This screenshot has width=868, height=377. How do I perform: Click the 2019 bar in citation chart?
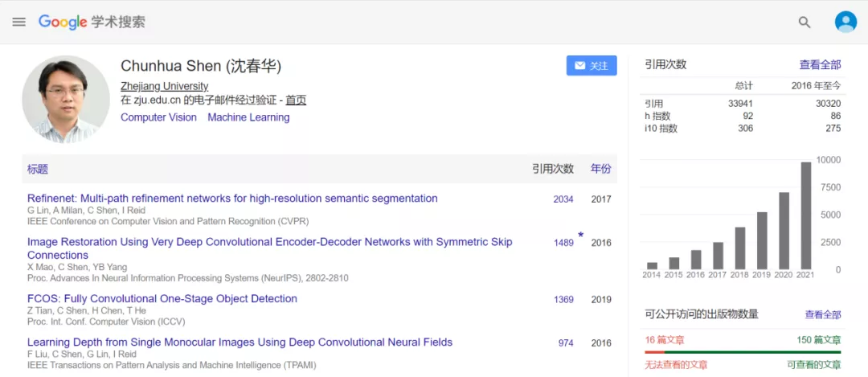[x=762, y=241]
